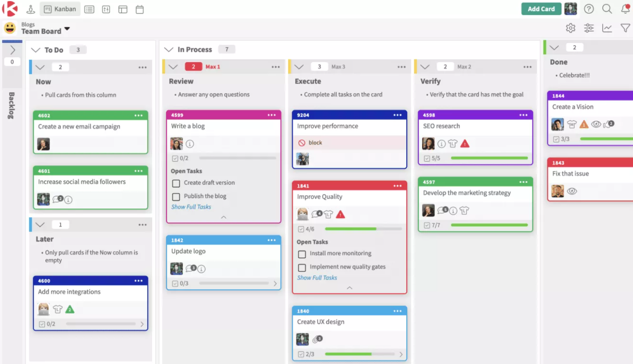Image resolution: width=633 pixels, height=364 pixels.
Task: Check the Create draft version task
Action: [176, 183]
